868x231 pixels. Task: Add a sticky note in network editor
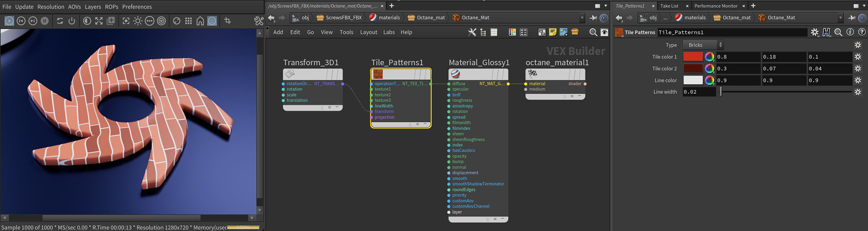click(553, 32)
